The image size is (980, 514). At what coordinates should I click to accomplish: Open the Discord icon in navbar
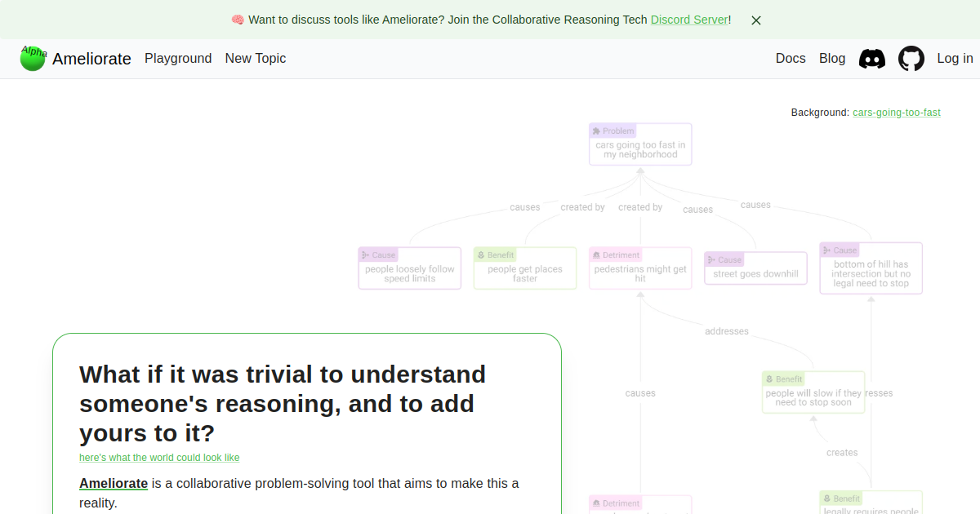click(x=872, y=59)
